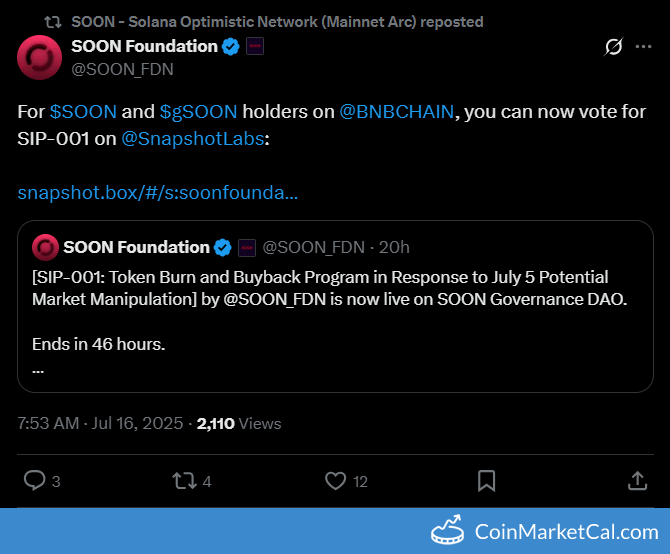Viewport: 670px width, 554px height.
Task: Open the share upload icon
Action: tap(637, 481)
